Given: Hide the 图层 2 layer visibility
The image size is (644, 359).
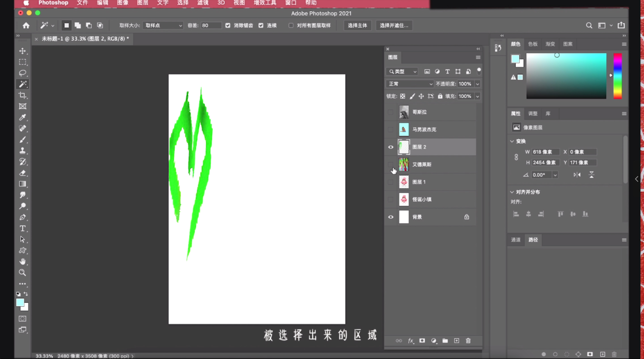Looking at the screenshot, I should coord(390,147).
